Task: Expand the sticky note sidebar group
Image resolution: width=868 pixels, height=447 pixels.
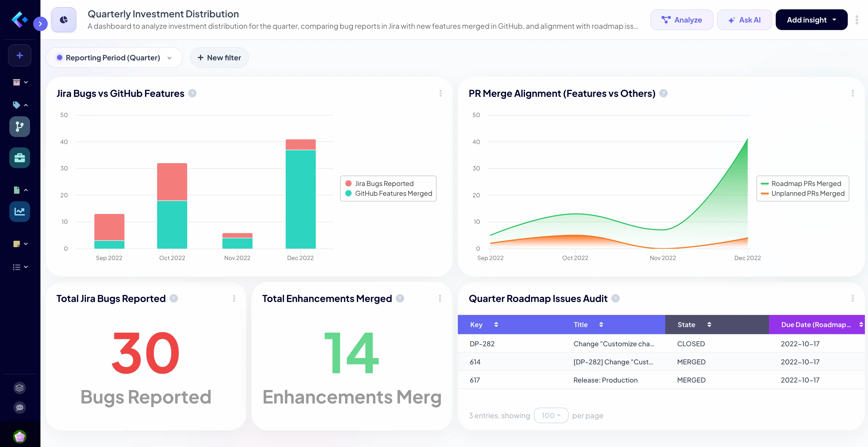Action: pos(20,244)
